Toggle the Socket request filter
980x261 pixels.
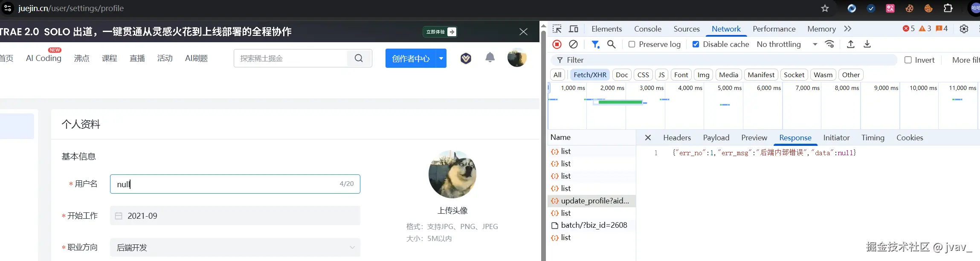coord(794,75)
